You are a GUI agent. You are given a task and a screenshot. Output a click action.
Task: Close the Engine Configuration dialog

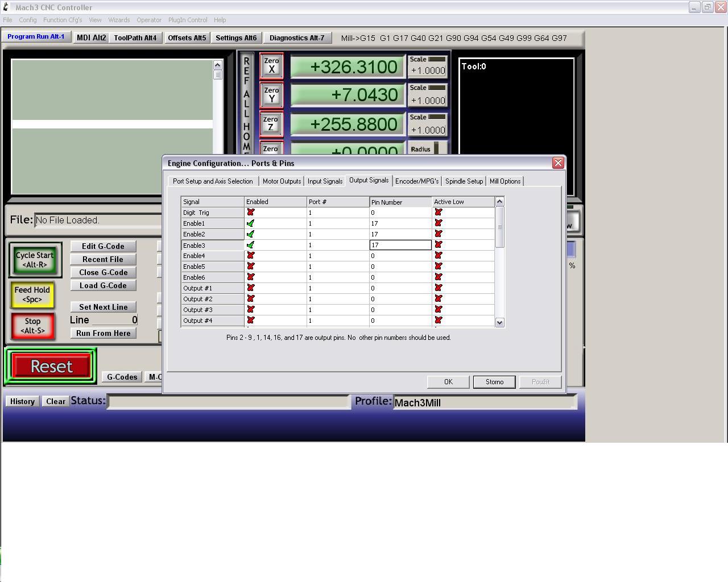(558, 163)
